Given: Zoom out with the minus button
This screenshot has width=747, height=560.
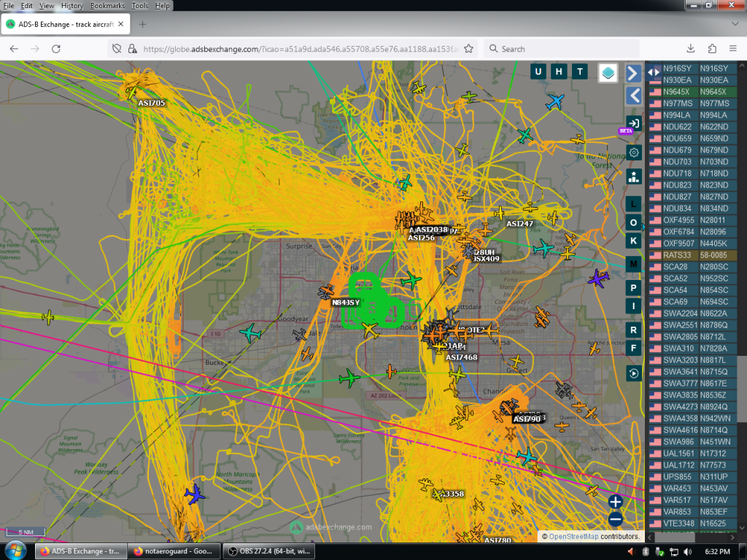Looking at the screenshot, I should point(615,519).
